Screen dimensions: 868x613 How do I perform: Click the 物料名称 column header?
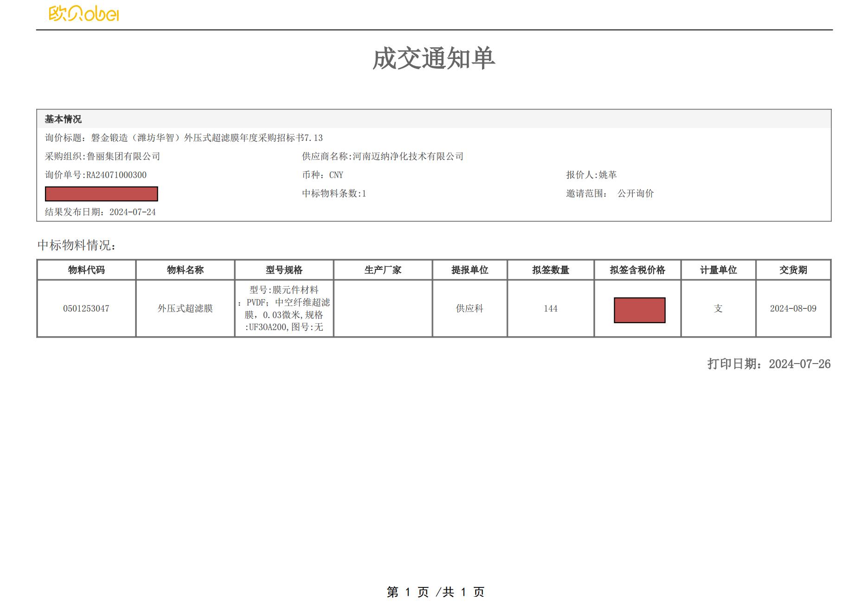[185, 270]
